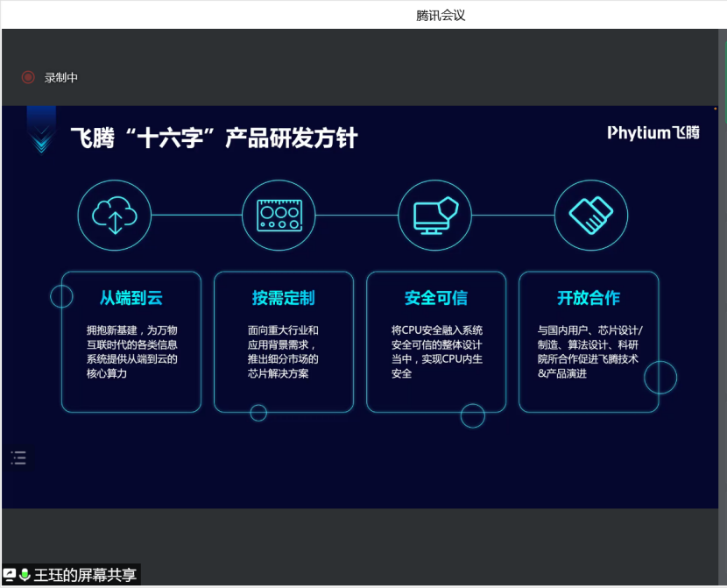The height and width of the screenshot is (588, 727).
Task: Click the circuit board chip icon
Action: (x=279, y=216)
